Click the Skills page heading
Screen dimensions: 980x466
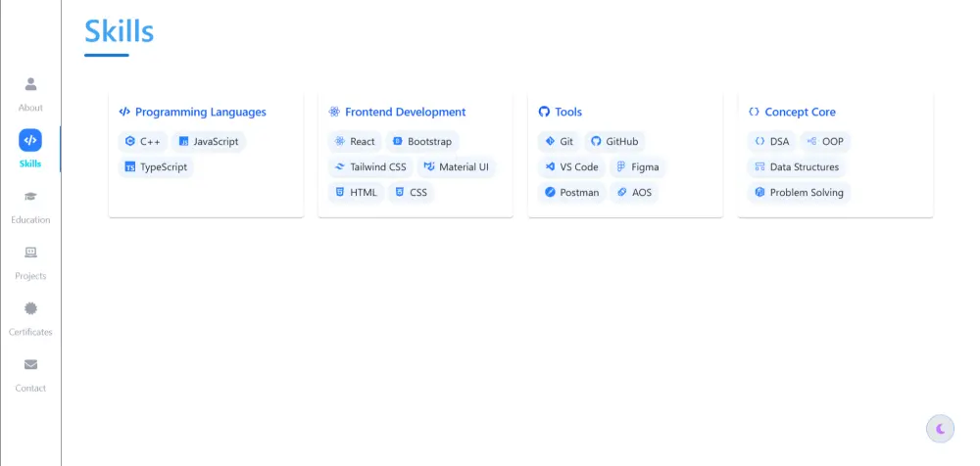point(119,31)
